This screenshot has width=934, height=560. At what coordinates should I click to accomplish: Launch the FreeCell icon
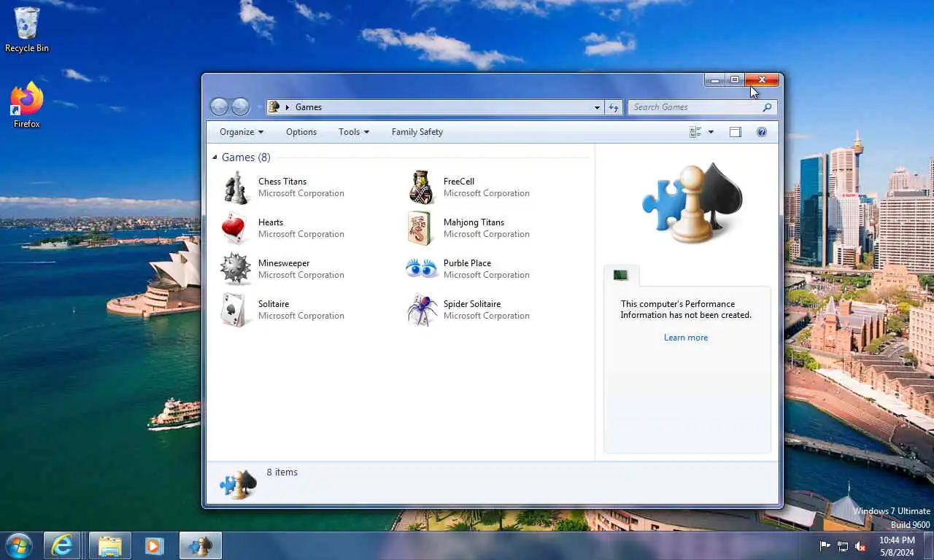click(x=422, y=187)
